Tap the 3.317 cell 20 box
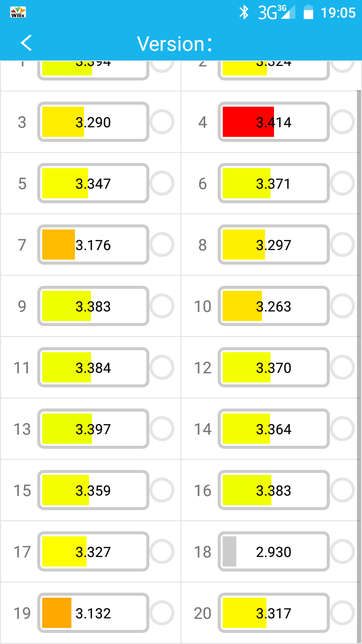 coord(274,613)
